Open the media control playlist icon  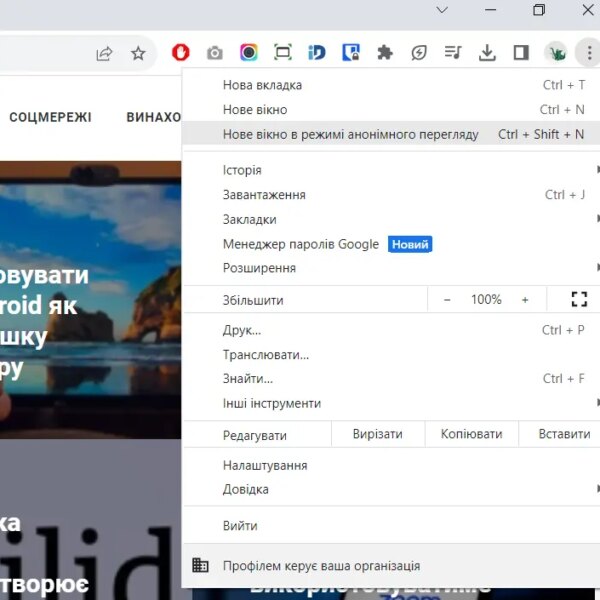tap(453, 52)
